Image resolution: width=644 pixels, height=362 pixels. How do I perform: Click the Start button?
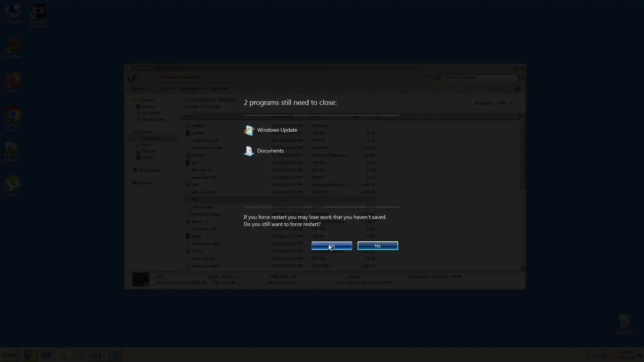9,355
